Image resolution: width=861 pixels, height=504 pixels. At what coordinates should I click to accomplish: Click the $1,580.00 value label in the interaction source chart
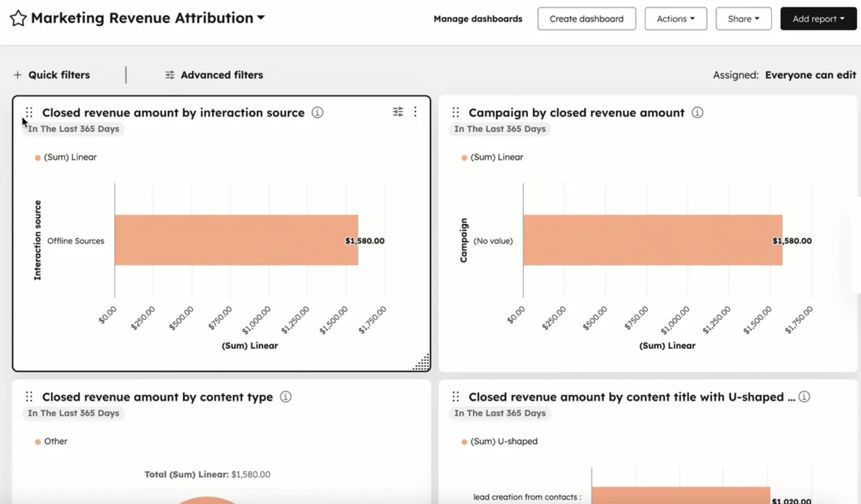click(364, 241)
